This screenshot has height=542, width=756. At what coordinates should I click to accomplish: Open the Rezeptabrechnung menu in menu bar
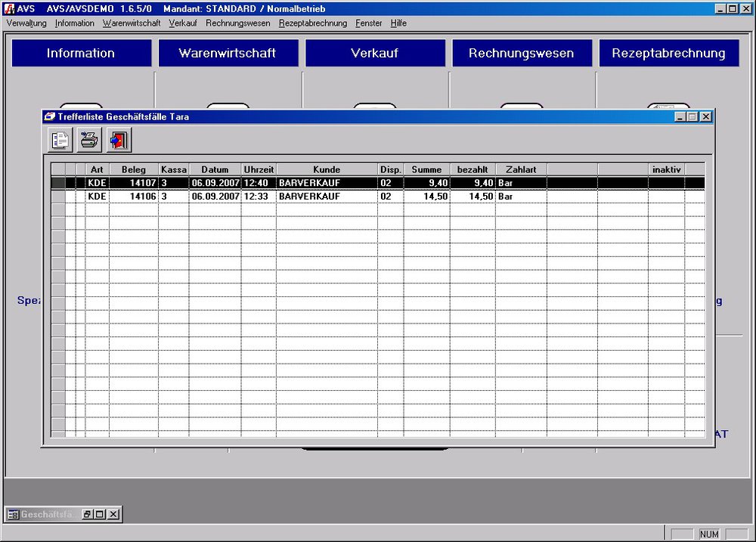(312, 23)
